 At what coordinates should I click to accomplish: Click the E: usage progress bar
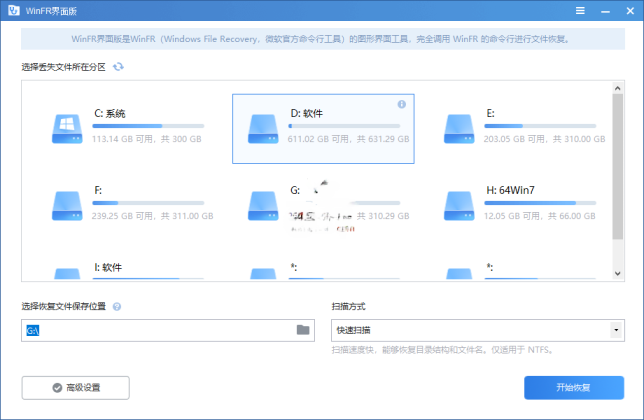click(540, 126)
